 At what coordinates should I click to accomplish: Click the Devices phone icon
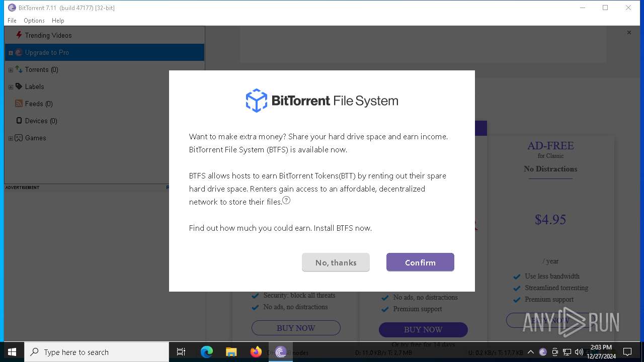pos(19,121)
